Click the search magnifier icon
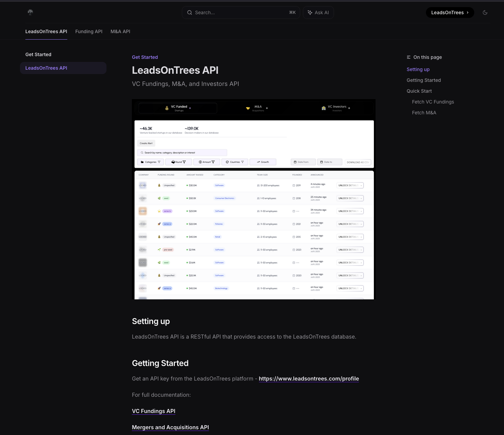Screen dimensions: 504x435 tap(190, 13)
